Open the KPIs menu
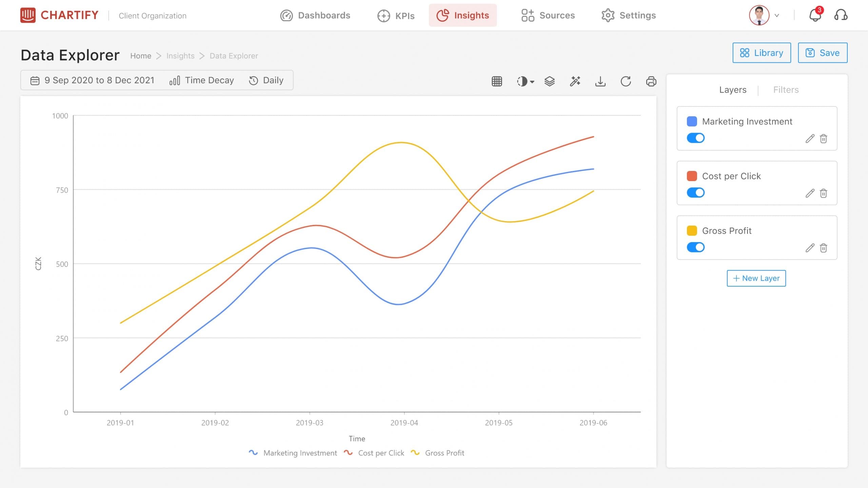 (x=396, y=16)
